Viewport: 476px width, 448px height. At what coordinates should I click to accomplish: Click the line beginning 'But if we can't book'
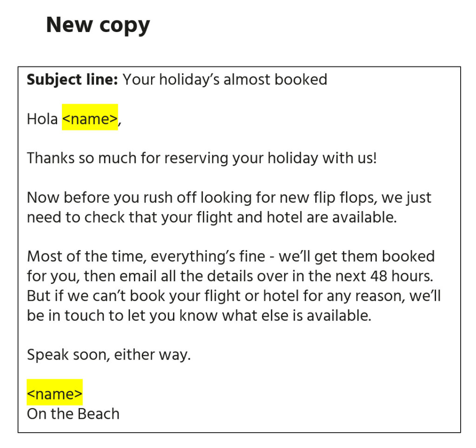point(234,296)
